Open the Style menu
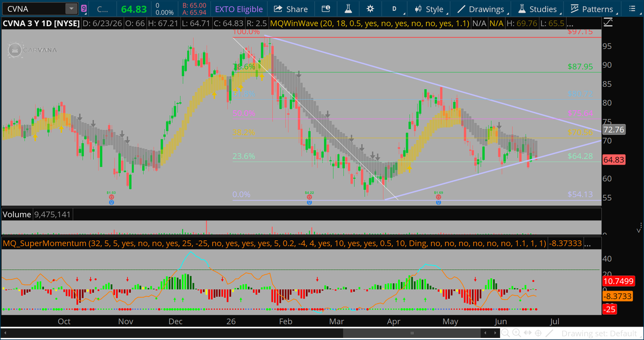This screenshot has width=644, height=340. coord(429,9)
